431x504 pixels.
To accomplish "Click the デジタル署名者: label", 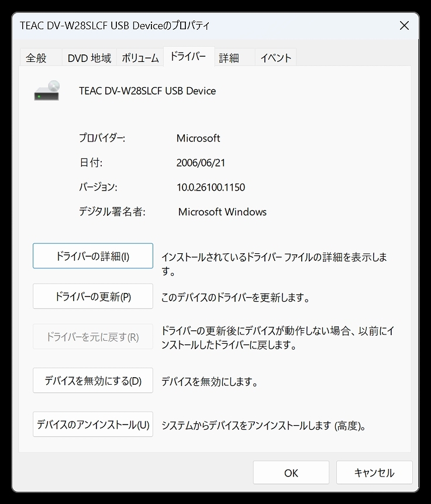I will (x=112, y=212).
